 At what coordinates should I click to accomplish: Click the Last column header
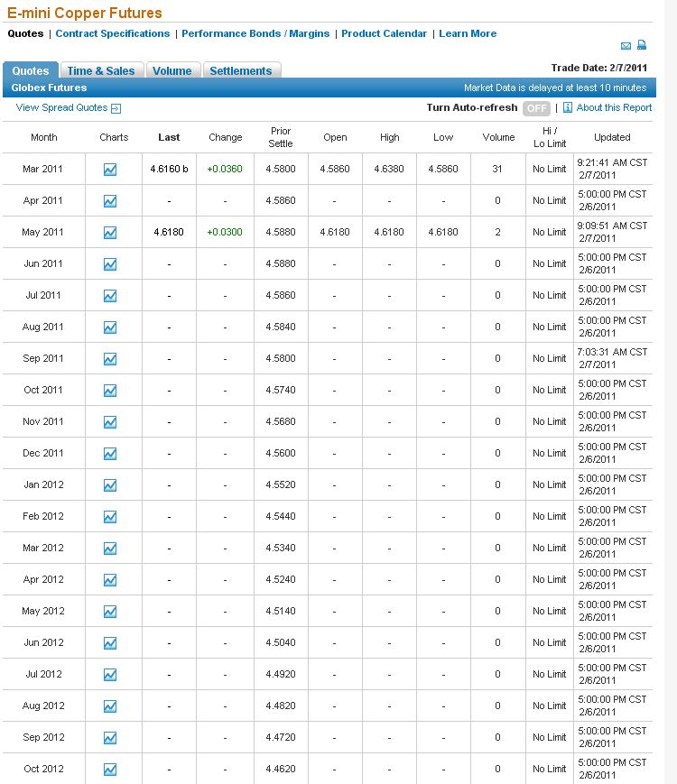click(x=169, y=137)
